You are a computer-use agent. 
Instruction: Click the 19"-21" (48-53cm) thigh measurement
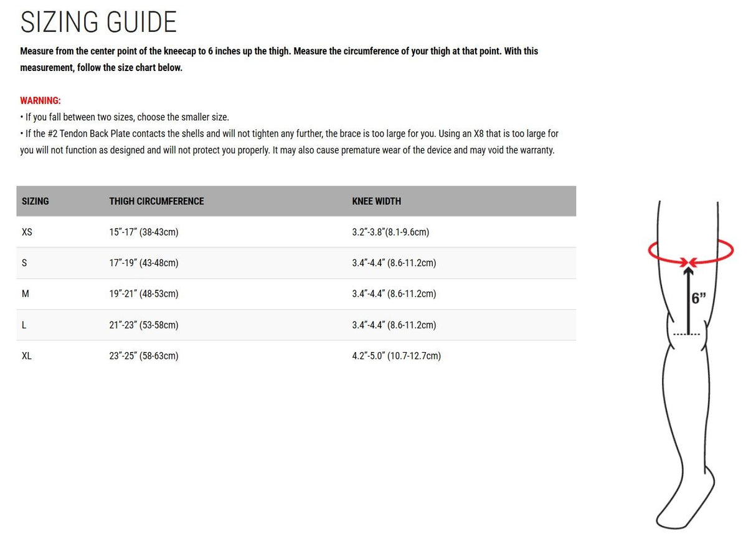point(144,293)
